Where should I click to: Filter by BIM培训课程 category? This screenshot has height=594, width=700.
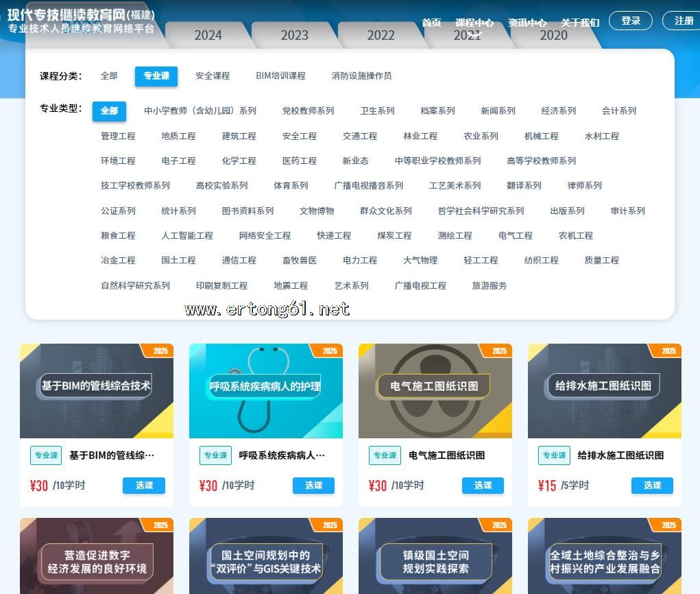pos(280,76)
